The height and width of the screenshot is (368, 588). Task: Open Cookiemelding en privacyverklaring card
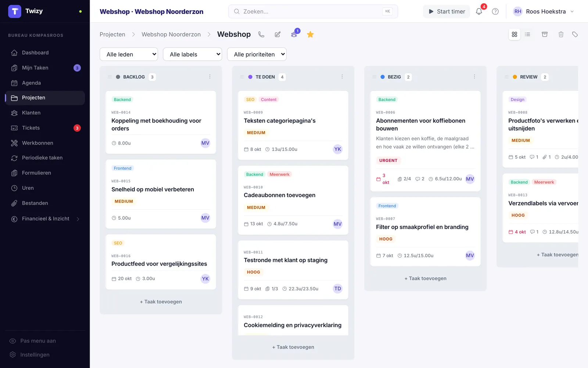(293, 320)
